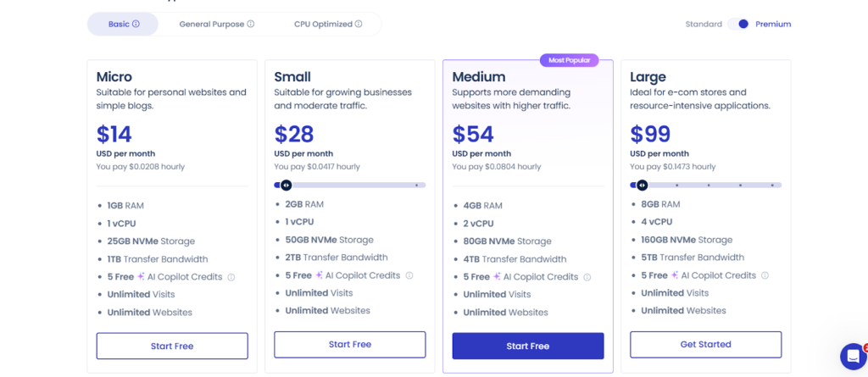Viewport: 868px width, 377px height.
Task: Select the Standard pricing option label
Action: click(x=704, y=25)
